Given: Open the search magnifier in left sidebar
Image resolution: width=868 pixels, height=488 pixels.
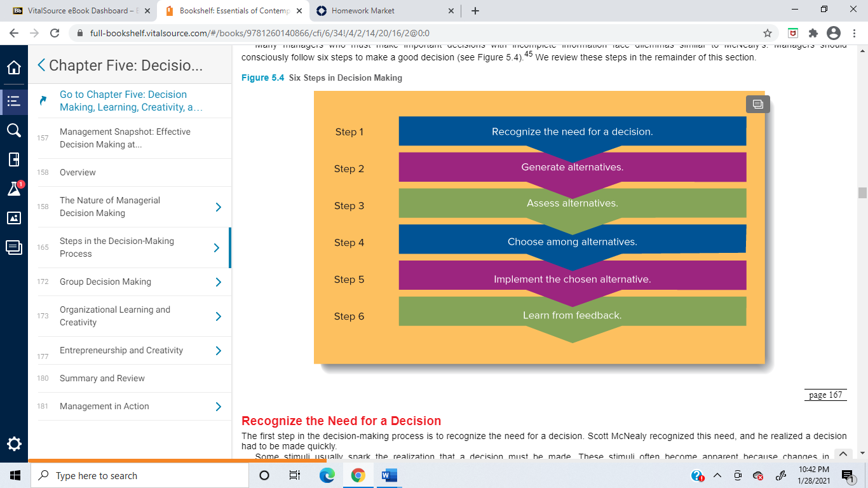Looking at the screenshot, I should 14,130.
